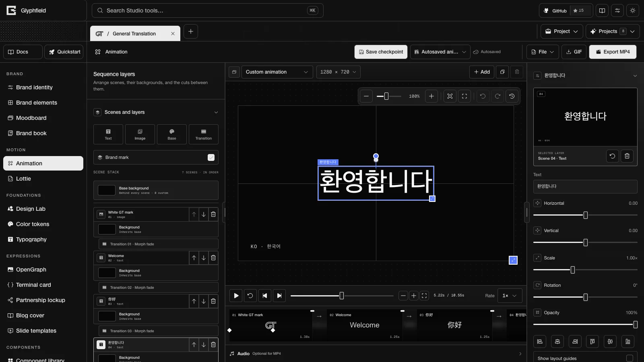Viewport: 644px width, 362px height.
Task: Enable Show layout guides checkbox
Action: [630, 358]
